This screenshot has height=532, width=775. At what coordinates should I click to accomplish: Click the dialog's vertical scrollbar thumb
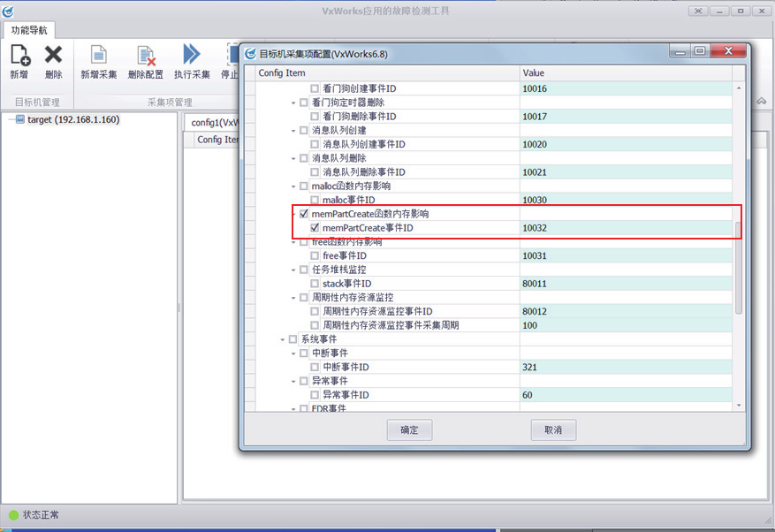pyautogui.click(x=739, y=265)
